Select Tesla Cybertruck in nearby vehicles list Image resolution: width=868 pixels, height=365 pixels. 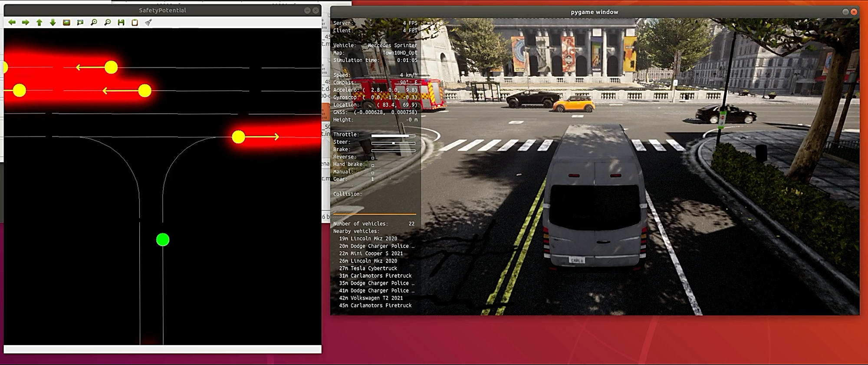pyautogui.click(x=373, y=268)
